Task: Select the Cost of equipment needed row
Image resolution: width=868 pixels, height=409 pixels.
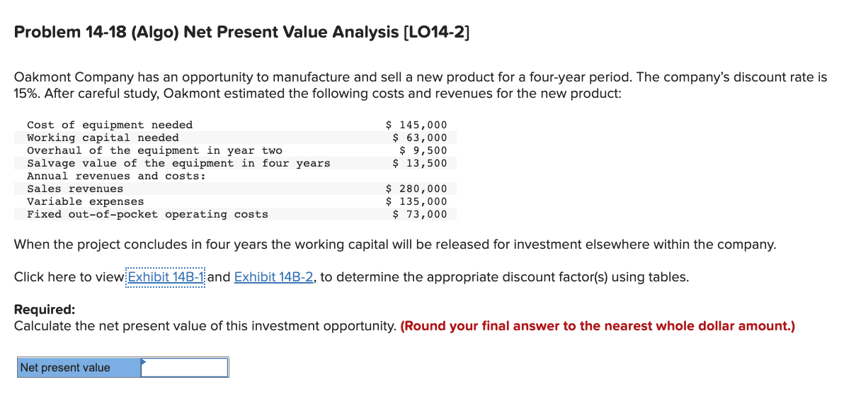Action: [x=110, y=125]
